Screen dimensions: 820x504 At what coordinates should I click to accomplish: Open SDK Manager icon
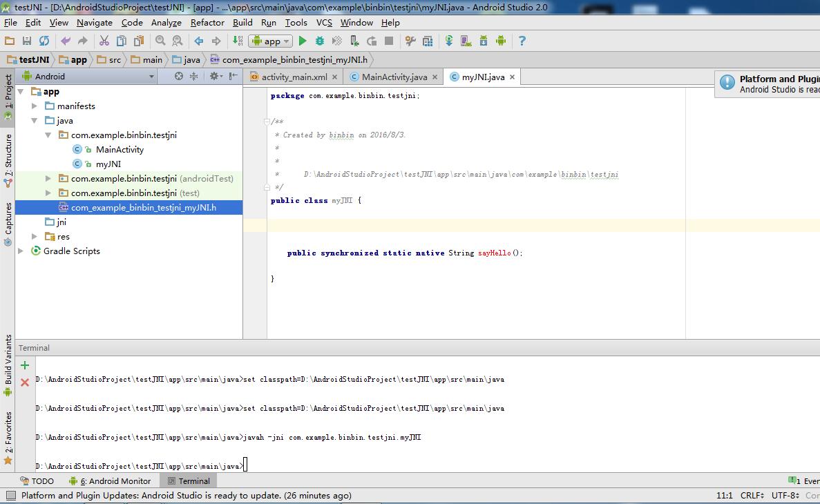[483, 41]
